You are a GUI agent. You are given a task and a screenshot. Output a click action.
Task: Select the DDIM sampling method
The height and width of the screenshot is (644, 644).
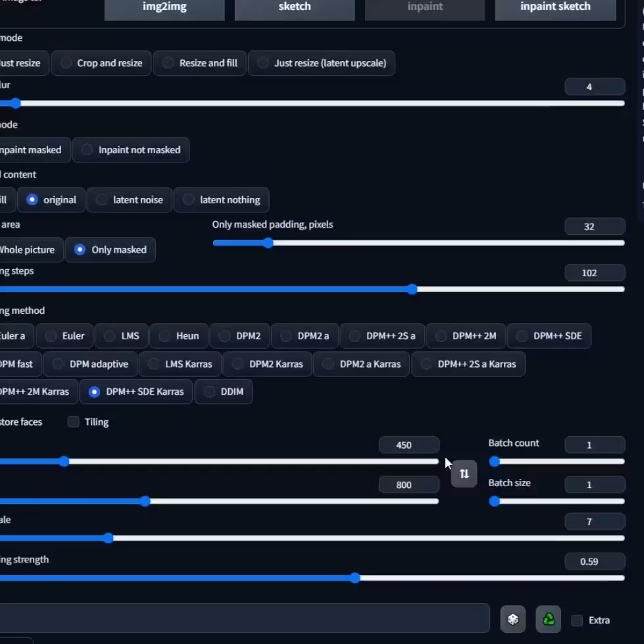tap(224, 392)
